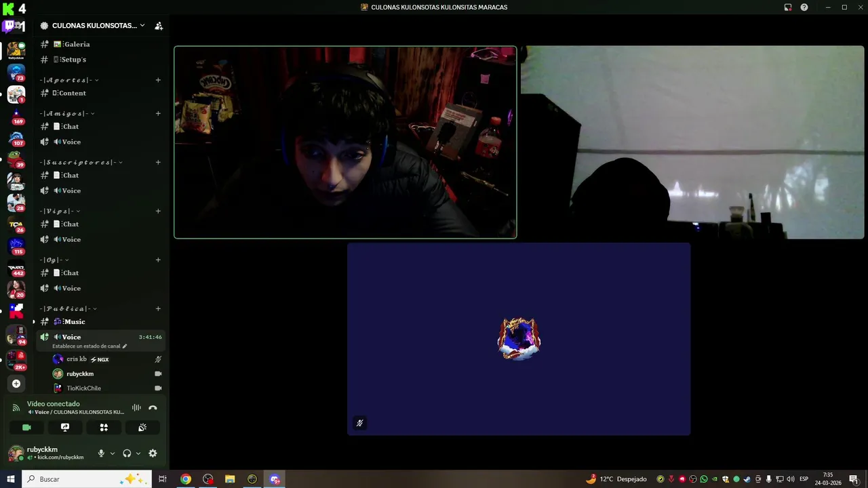The width and height of the screenshot is (868, 488).
Task: Invite people to server icon
Action: (159, 26)
